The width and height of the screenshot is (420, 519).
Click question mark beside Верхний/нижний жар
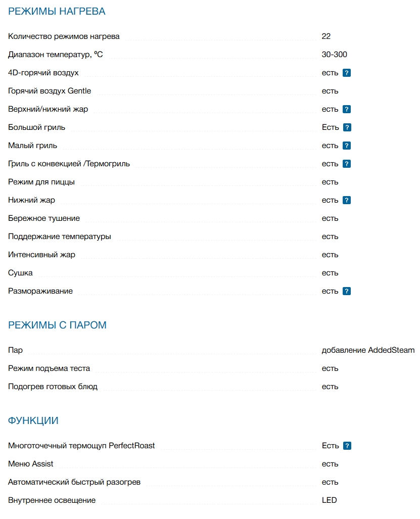[x=347, y=109]
